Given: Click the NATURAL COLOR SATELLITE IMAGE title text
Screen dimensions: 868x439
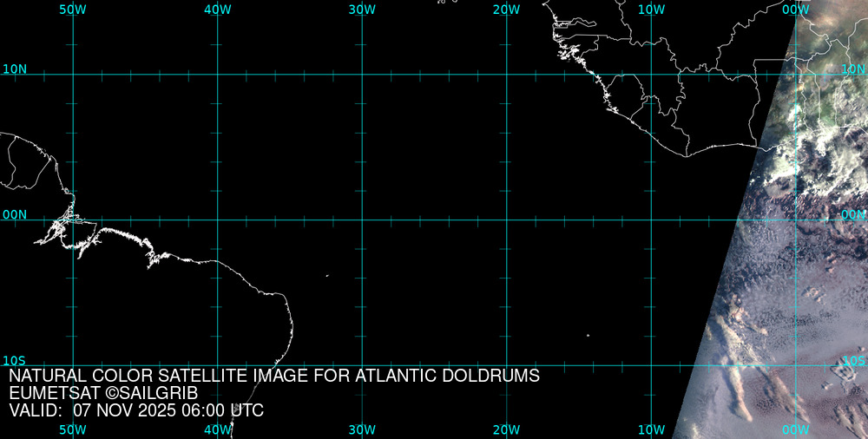Looking at the screenshot, I should coord(274,376).
